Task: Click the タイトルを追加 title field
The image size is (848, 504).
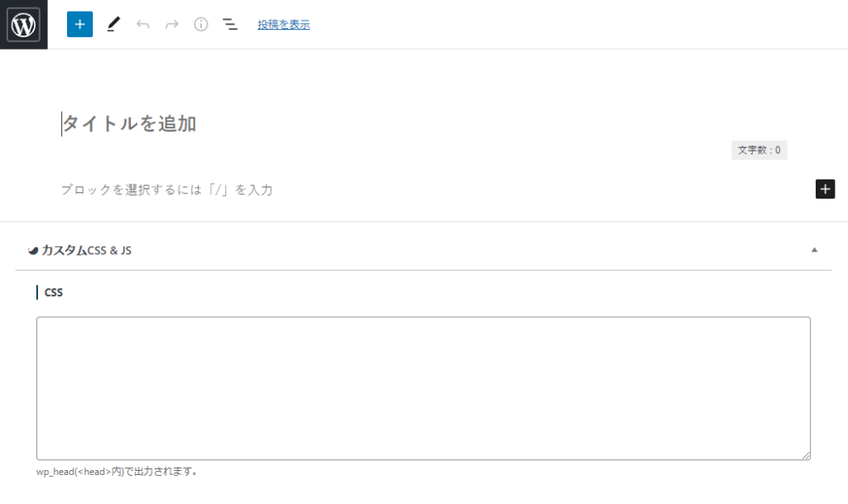Action: point(130,124)
